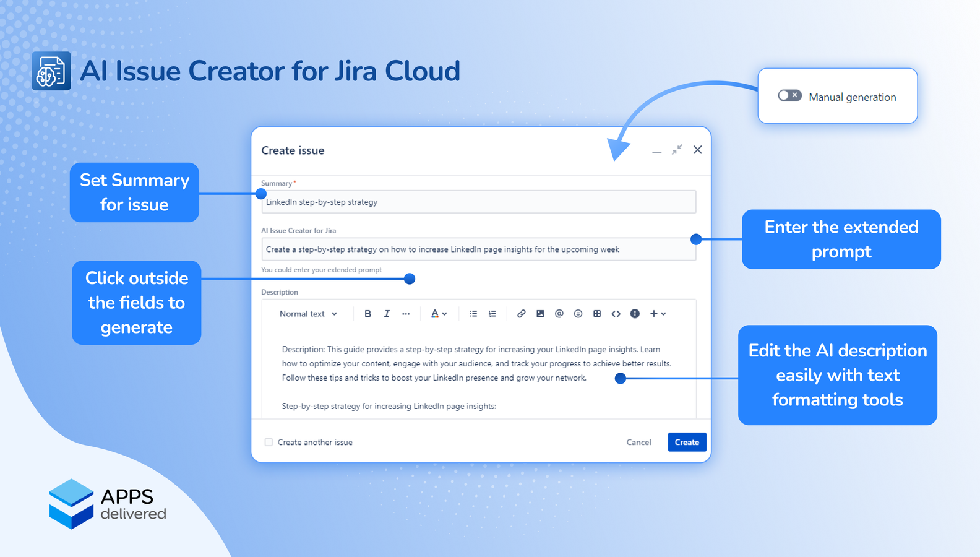Add a hyperlink using the link icon
Image resolution: width=980 pixels, height=557 pixels.
coord(522,314)
